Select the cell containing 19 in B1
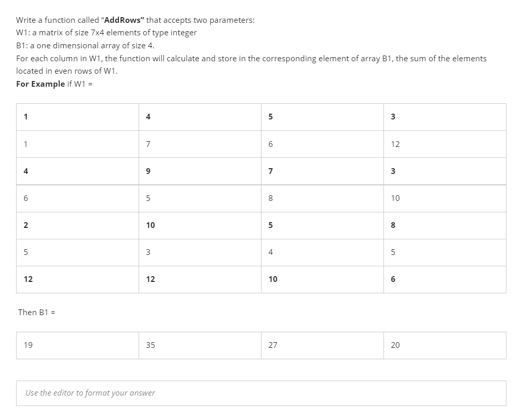 click(x=77, y=345)
